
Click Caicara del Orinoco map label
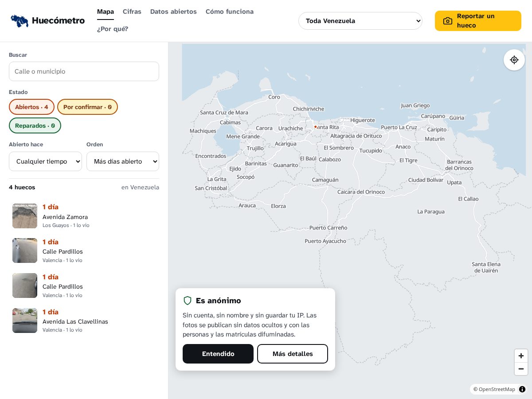pyautogui.click(x=361, y=192)
